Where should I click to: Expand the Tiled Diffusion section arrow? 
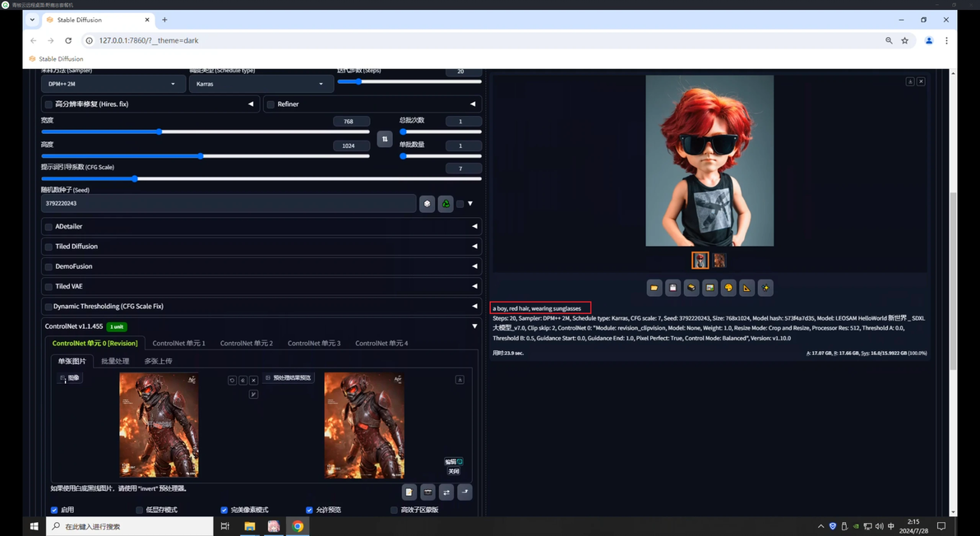[474, 247]
